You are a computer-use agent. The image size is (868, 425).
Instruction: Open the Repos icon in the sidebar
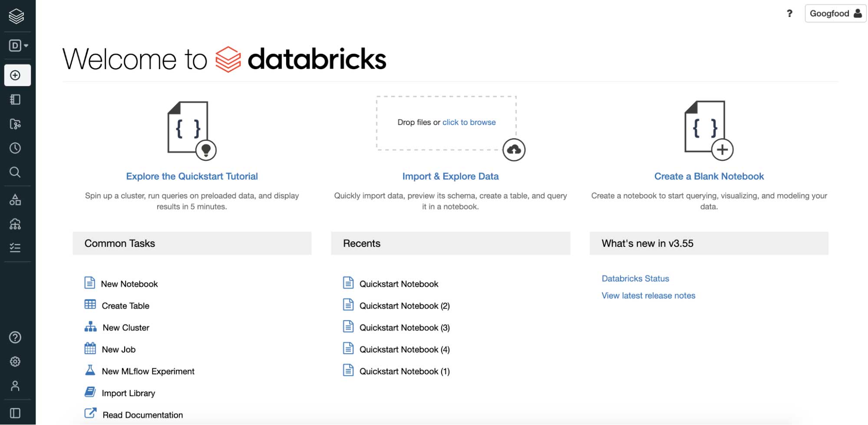(x=16, y=124)
